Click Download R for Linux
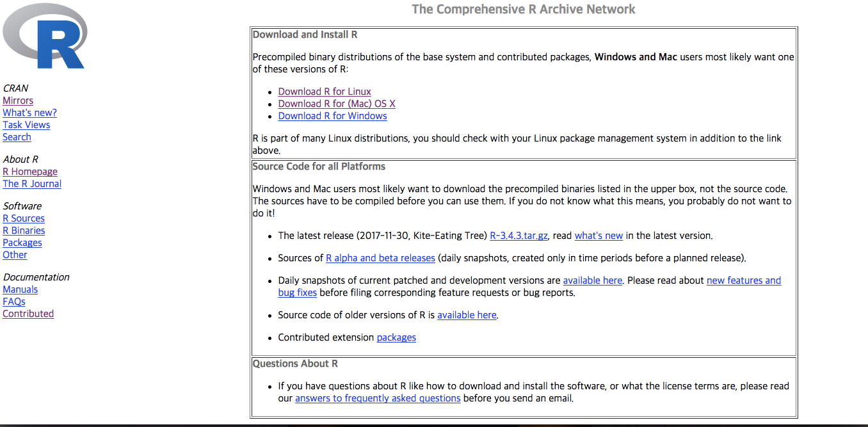The height and width of the screenshot is (427, 868). (x=325, y=92)
